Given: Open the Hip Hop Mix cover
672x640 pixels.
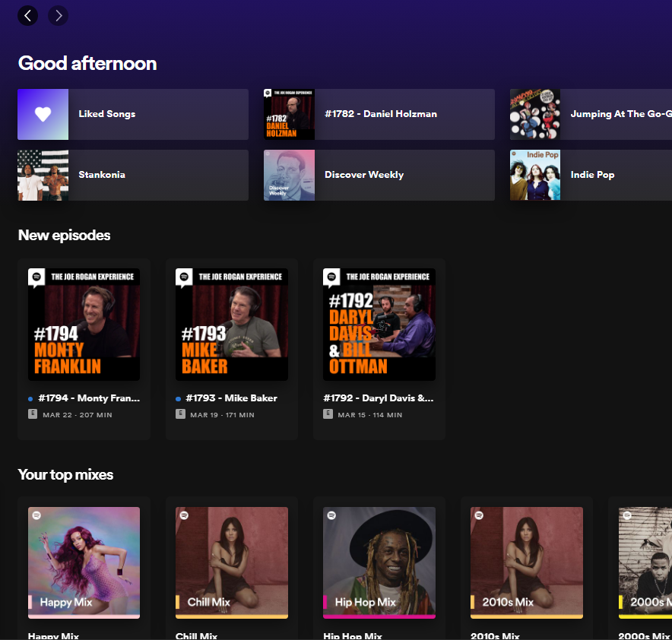Looking at the screenshot, I should (x=379, y=563).
